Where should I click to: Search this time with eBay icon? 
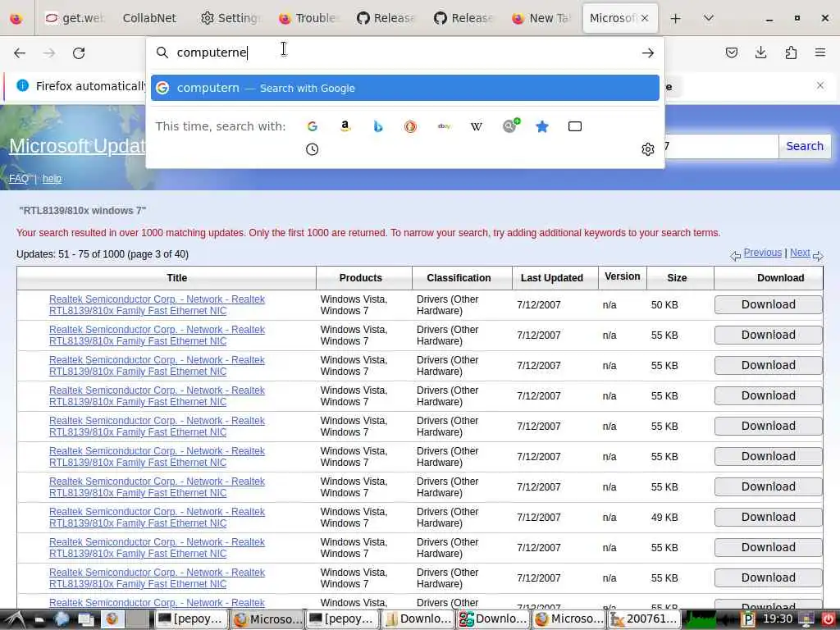444,126
